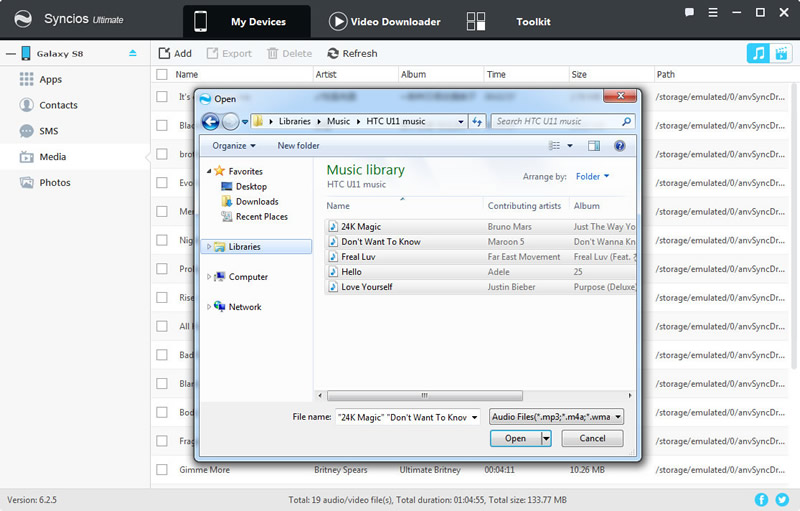Click the horizontal scrollbar in file list

tap(424, 396)
